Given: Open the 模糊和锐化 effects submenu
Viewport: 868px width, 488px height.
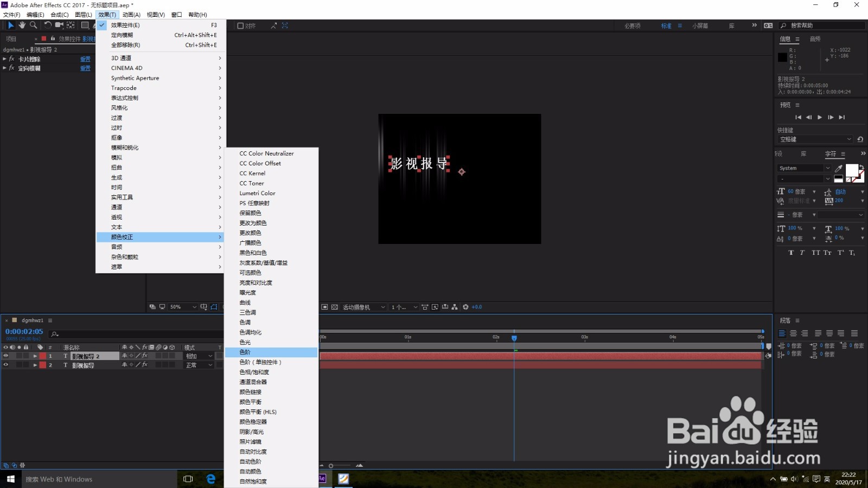Looking at the screenshot, I should pyautogui.click(x=160, y=147).
